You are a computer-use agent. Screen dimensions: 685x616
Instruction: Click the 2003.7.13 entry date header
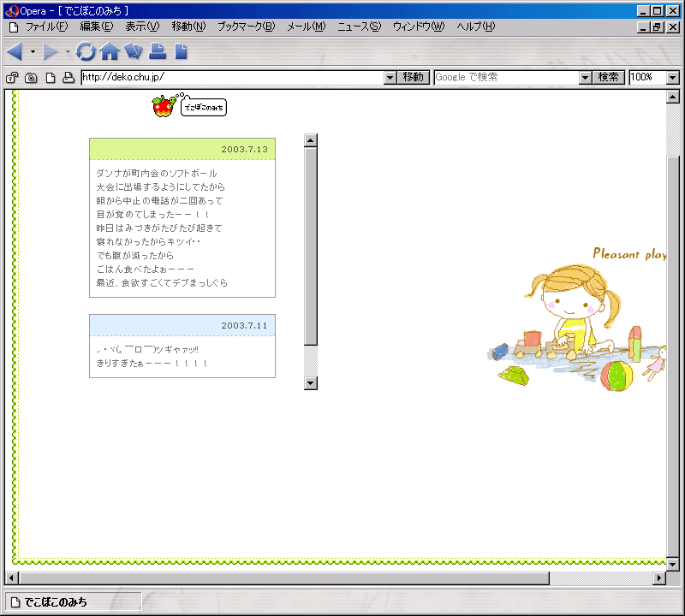tap(182, 150)
